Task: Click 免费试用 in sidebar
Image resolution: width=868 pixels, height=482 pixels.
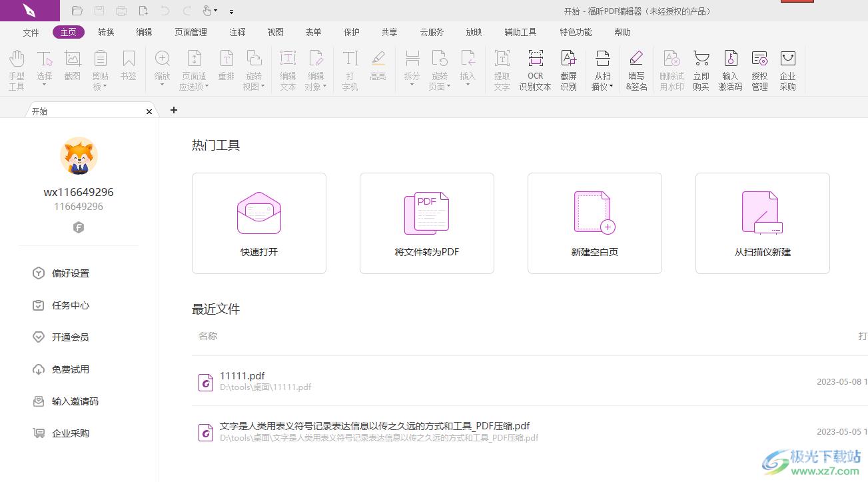Action: point(61,369)
